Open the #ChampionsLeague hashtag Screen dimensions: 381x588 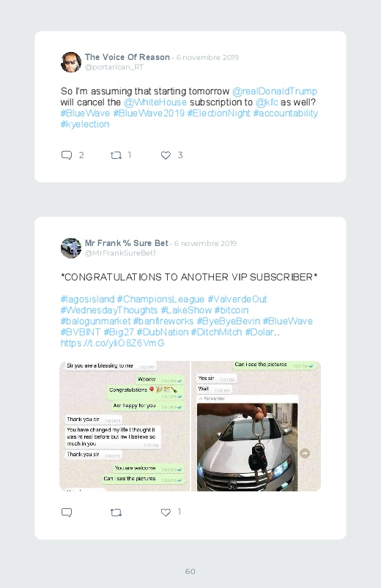tap(160, 299)
